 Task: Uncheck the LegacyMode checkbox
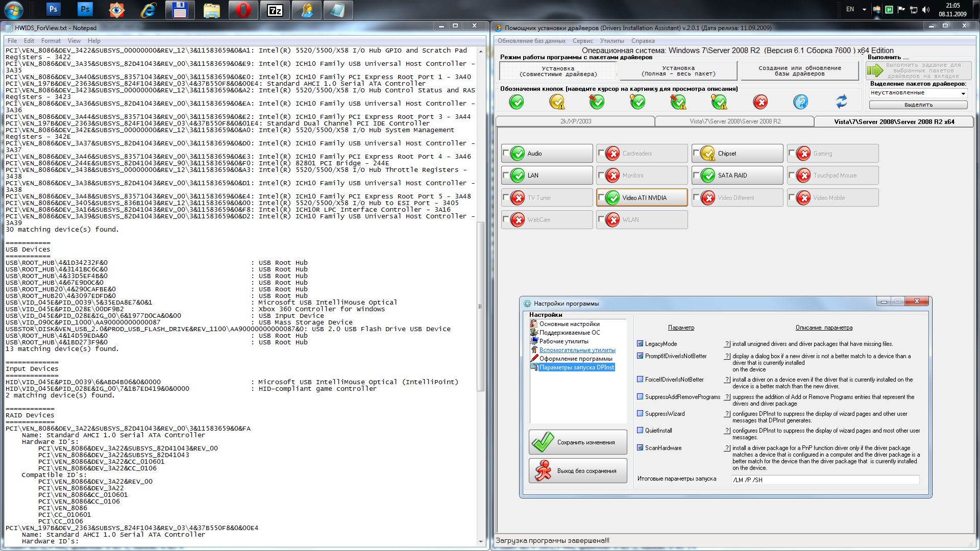point(640,344)
